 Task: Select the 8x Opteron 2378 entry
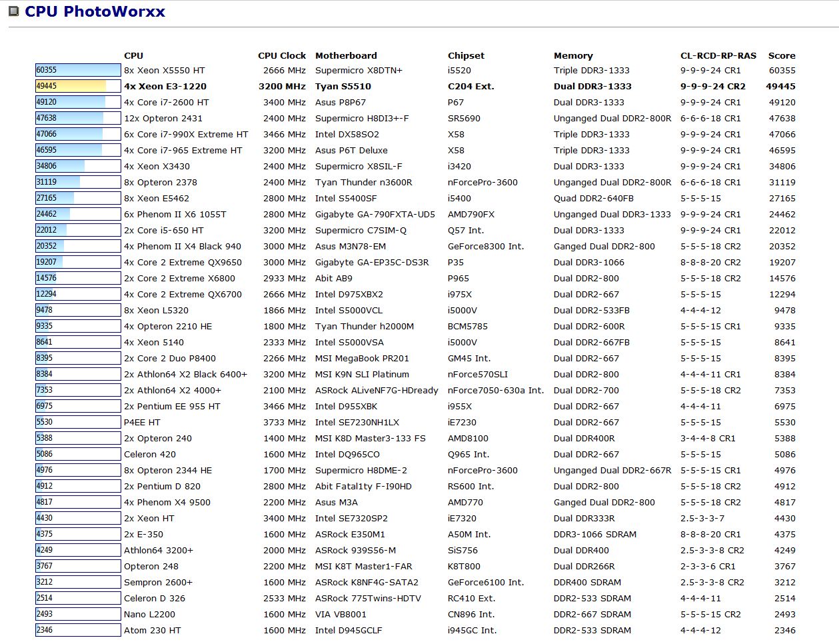(x=161, y=182)
